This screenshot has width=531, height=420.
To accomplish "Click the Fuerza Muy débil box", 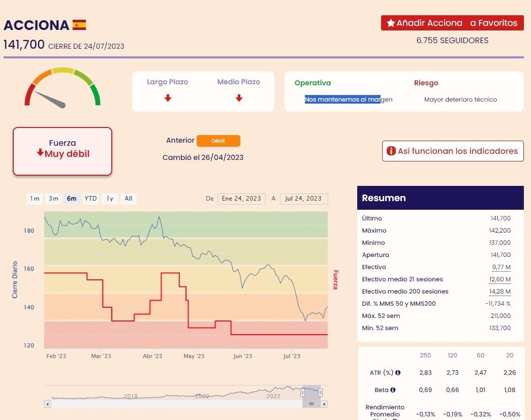I will coord(63,151).
